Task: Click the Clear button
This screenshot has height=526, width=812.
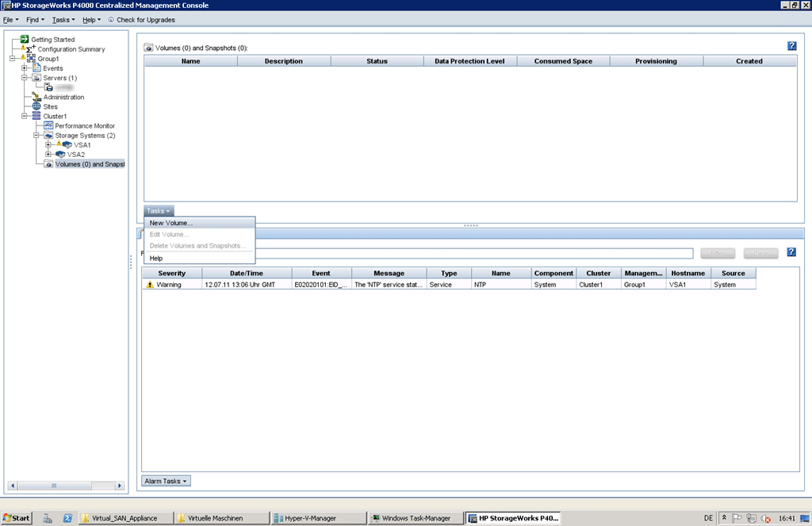Action: click(x=760, y=253)
